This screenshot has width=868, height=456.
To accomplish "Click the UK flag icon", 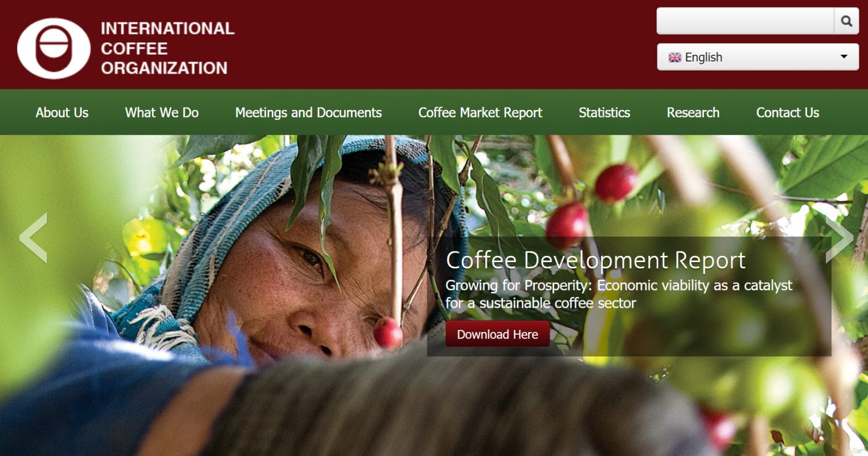I will point(675,58).
